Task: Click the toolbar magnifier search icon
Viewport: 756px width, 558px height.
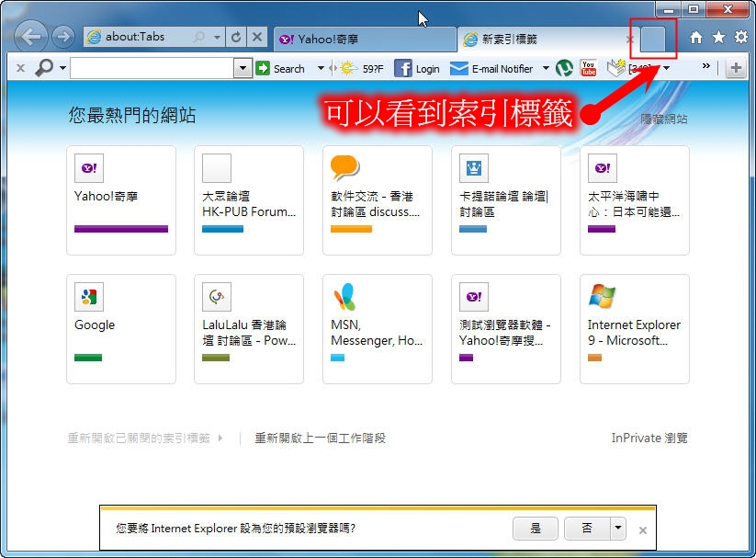Action: [44, 68]
